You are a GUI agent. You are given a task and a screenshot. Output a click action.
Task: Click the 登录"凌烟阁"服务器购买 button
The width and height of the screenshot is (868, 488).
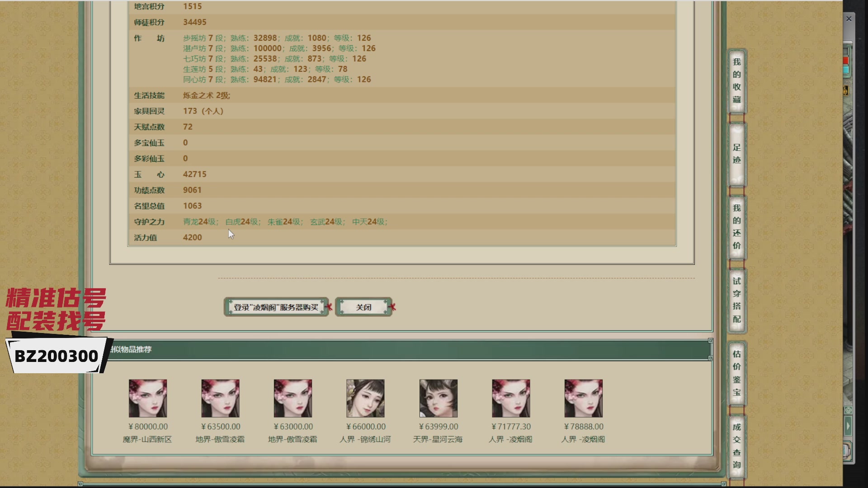(276, 307)
